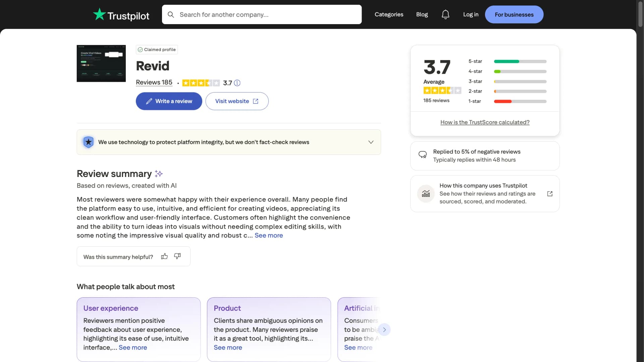644x362 pixels.
Task: Open 'How is the TrustScore calculated?' link
Action: pyautogui.click(x=485, y=122)
